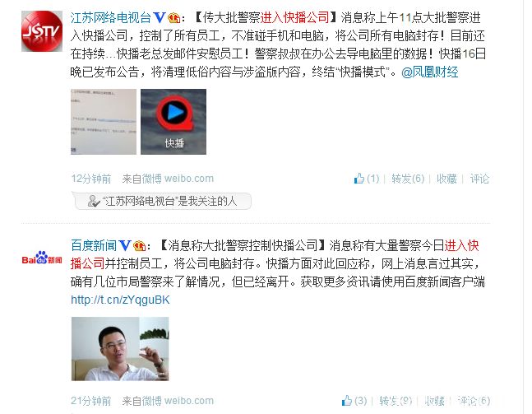
Task: Open the 快播 logo thumbnail image
Action: [173, 122]
